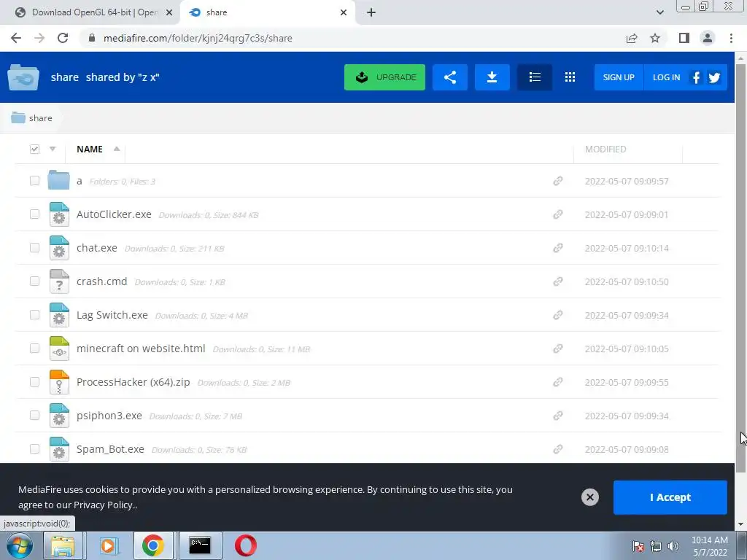
Task: Check the box for chat.exe
Action: [x=34, y=248]
